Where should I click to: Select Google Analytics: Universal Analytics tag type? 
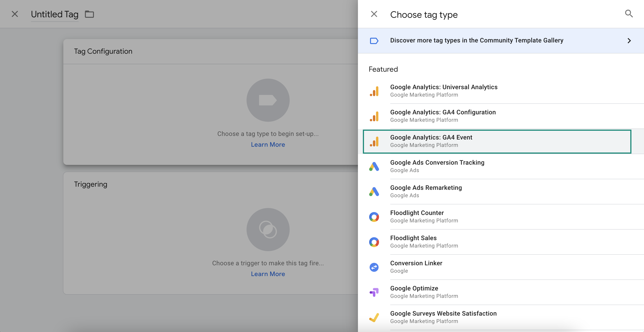(x=501, y=91)
